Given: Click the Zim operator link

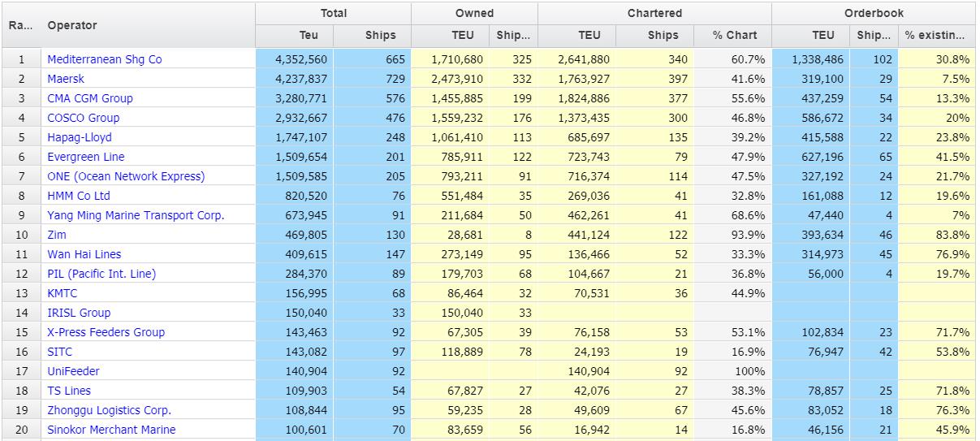Looking at the screenshot, I should coord(57,235).
